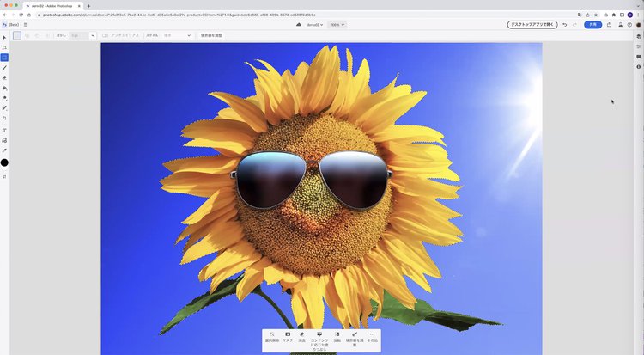Image resolution: width=644 pixels, height=355 pixels.
Task: Click the Undo arrow icon
Action: point(564,25)
